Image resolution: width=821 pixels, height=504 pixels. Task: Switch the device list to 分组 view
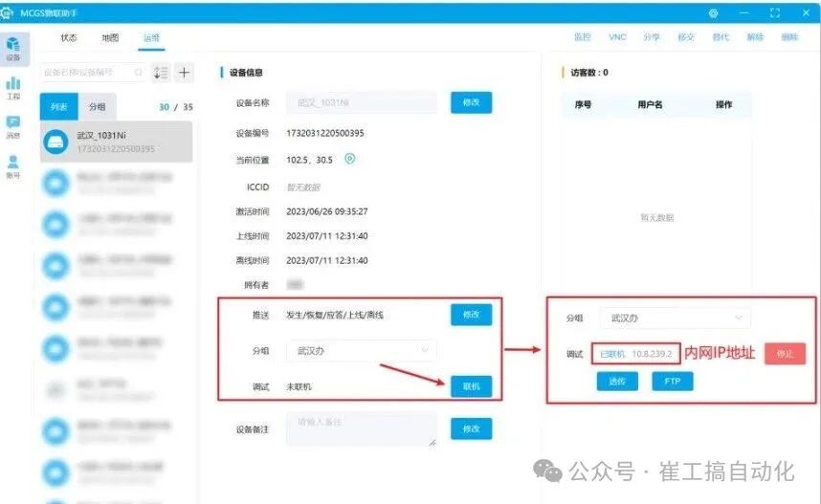98,107
